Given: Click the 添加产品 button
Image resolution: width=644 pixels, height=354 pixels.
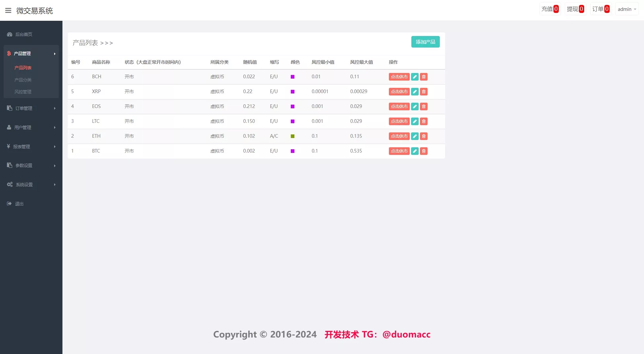Looking at the screenshot, I should tap(425, 42).
